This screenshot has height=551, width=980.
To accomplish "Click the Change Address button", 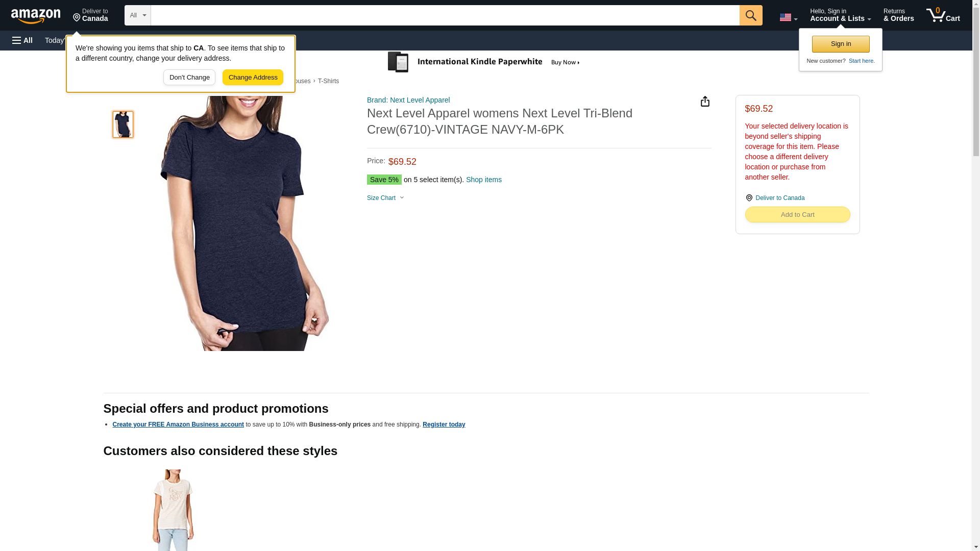I will click(253, 78).
